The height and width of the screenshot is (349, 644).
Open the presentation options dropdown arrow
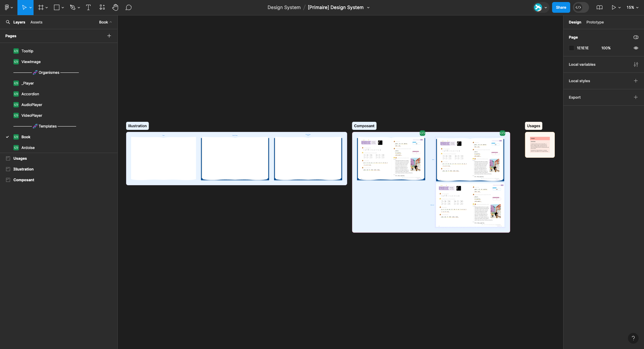[x=620, y=7]
